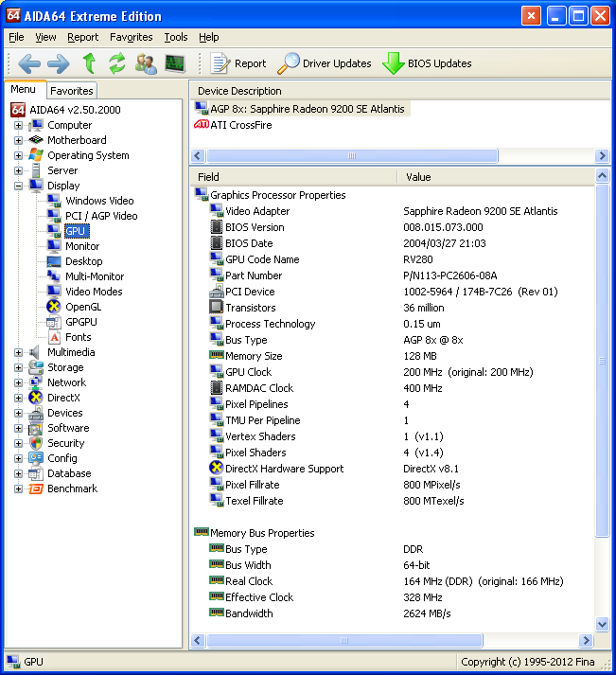Expand the Storage tree node
Screen dimensions: 616x675
tap(18, 367)
